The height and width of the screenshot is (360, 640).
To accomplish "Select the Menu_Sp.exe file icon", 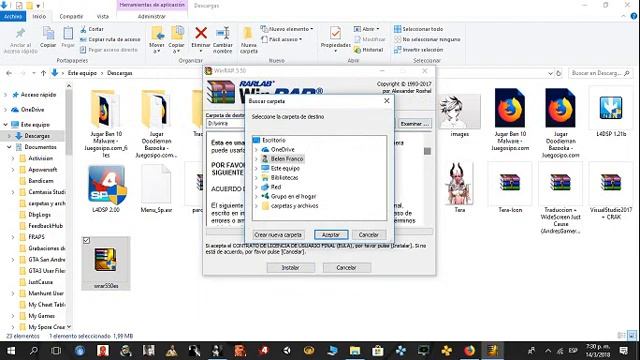I will pos(156,184).
